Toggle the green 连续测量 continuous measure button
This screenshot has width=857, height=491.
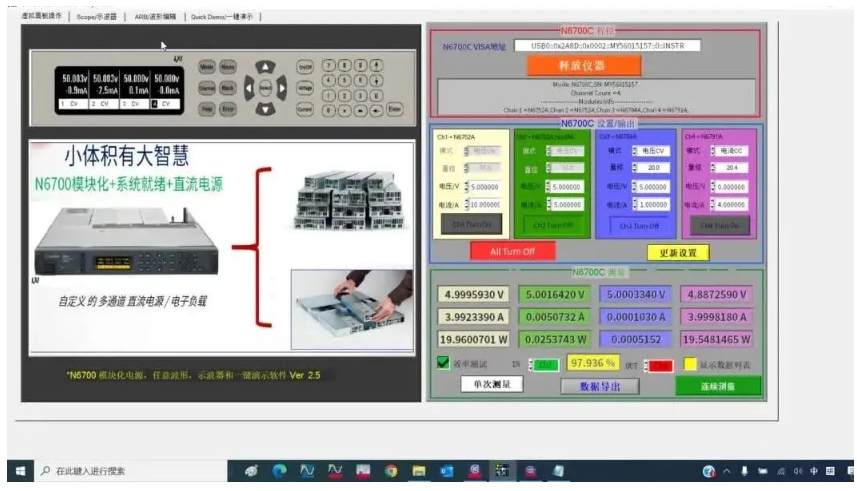point(718,386)
